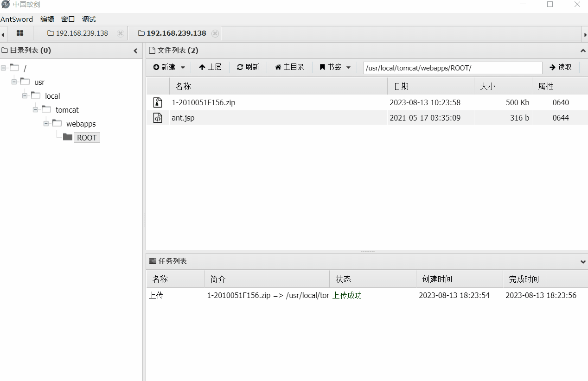Click the task summary 1-2010051F156.zip => /usr/local/tor
Screen dimensions: 588x381
pos(268,295)
